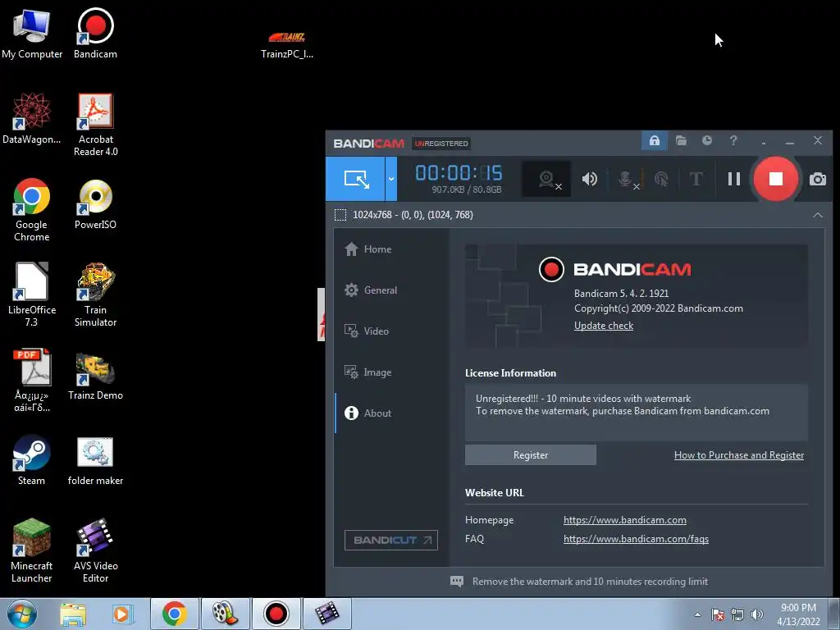The height and width of the screenshot is (630, 840).
Task: Open Windows Explorer from the taskbar
Action: tap(73, 614)
